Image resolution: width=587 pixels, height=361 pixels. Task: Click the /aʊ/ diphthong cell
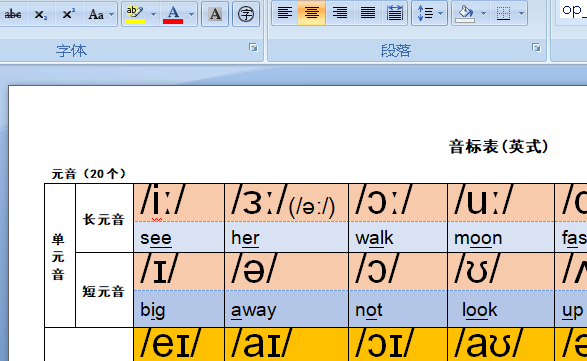tap(501, 345)
